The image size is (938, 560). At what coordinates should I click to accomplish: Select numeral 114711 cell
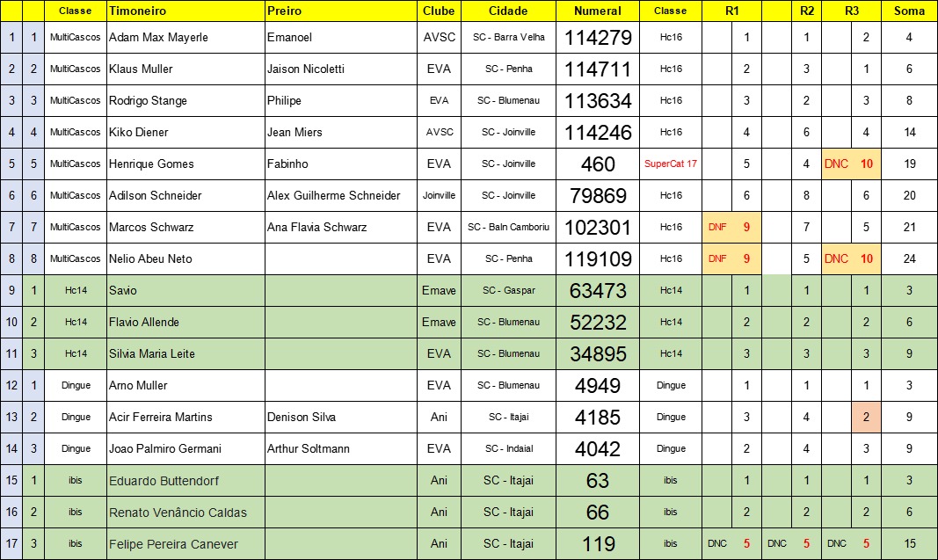(x=598, y=69)
